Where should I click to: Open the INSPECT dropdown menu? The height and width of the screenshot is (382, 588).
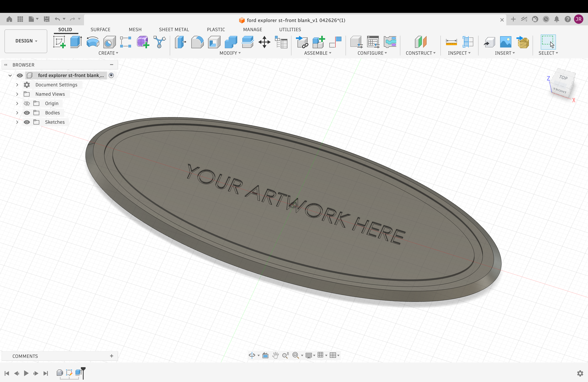tap(459, 53)
